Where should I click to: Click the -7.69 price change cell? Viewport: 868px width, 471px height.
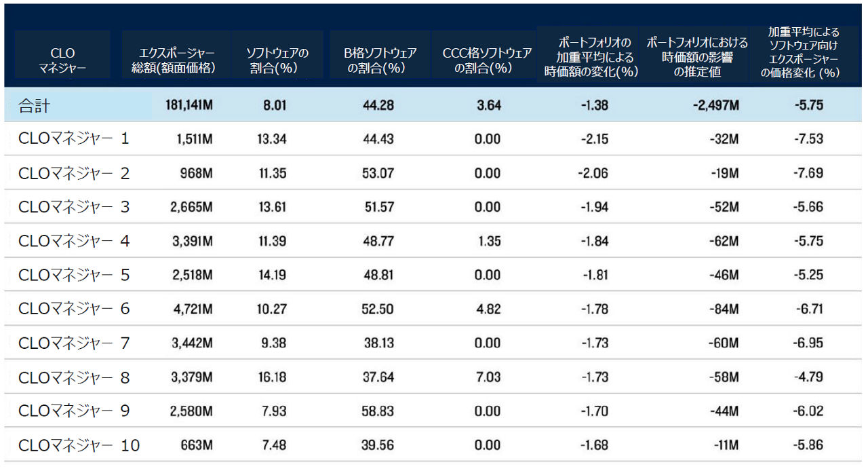point(808,173)
